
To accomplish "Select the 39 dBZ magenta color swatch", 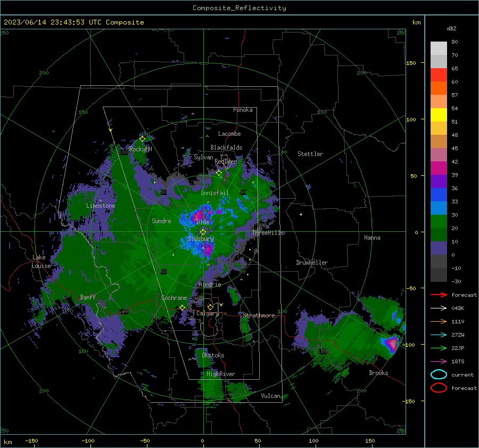I will tap(439, 168).
